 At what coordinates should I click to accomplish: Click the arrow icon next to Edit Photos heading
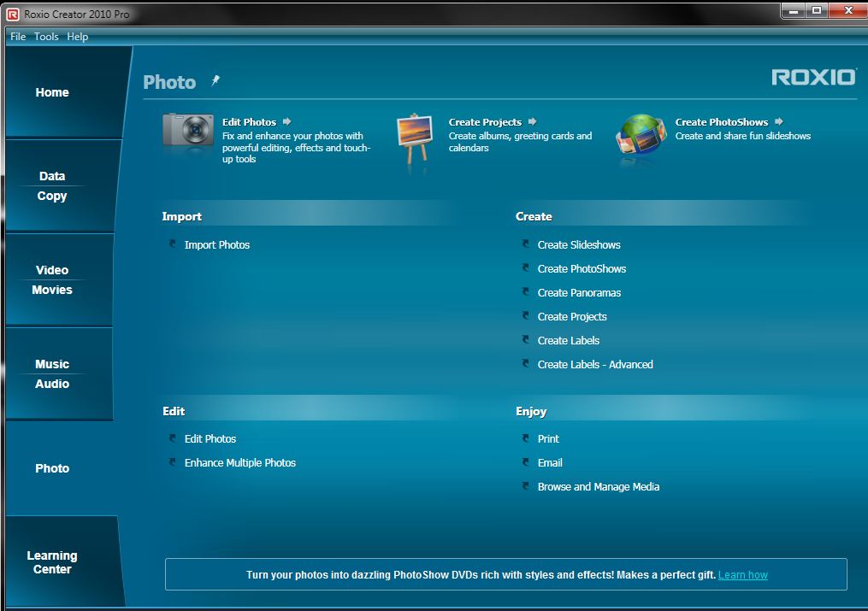pos(286,121)
